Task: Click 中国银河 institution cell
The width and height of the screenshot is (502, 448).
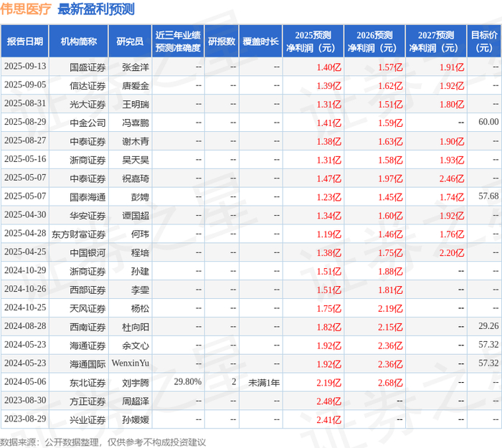Action: pyautogui.click(x=87, y=253)
